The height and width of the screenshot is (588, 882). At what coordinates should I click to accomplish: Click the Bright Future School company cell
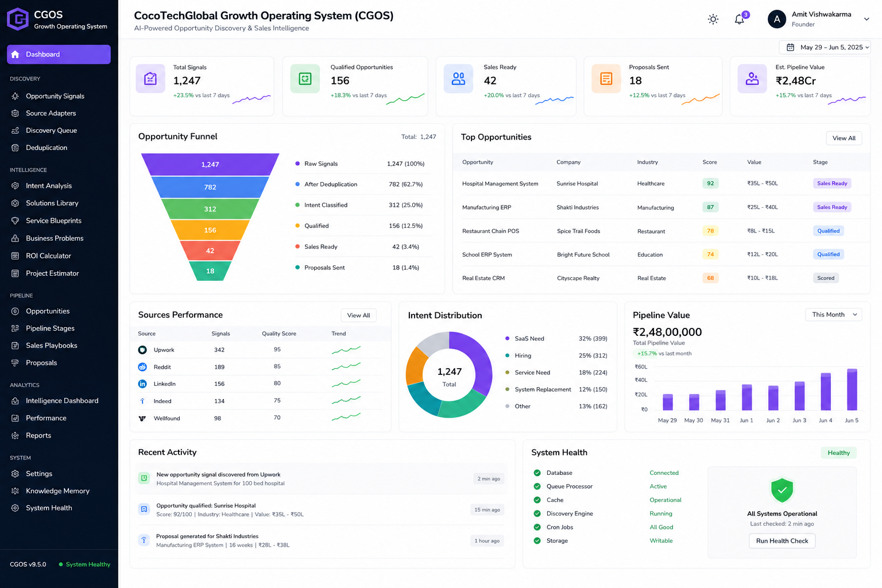coord(583,254)
